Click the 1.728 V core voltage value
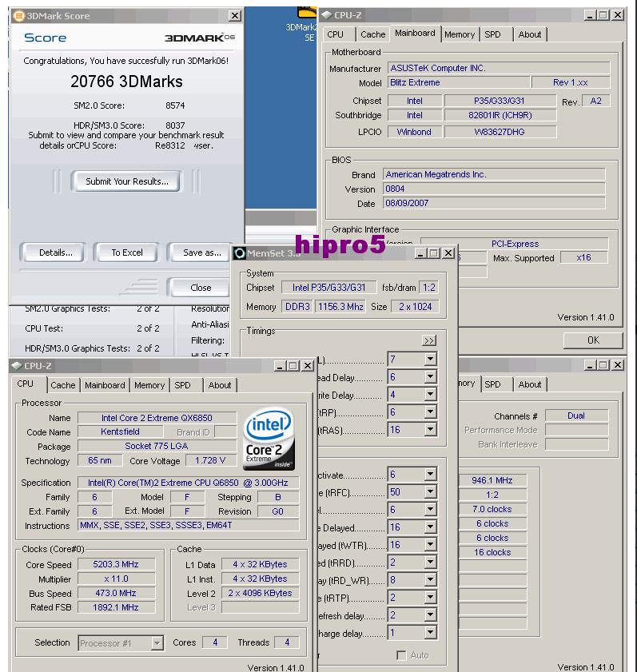 coord(210,461)
